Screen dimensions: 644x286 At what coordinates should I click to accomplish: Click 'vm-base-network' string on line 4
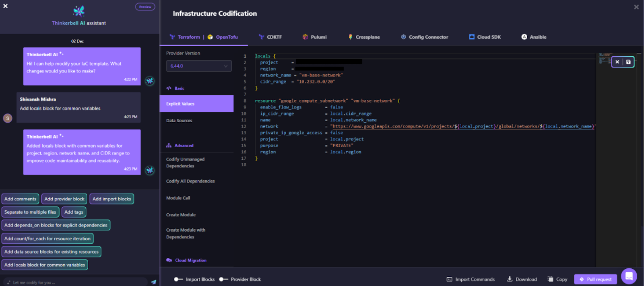(x=321, y=75)
